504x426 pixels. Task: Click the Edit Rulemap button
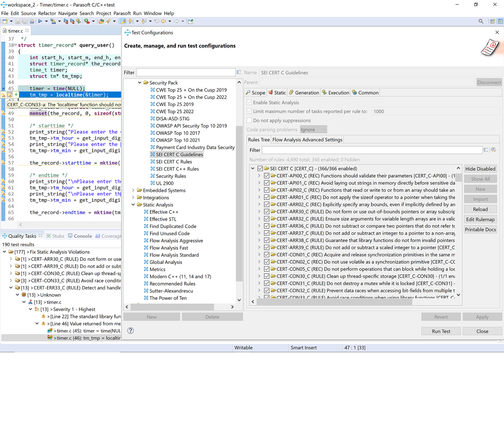coord(480,219)
